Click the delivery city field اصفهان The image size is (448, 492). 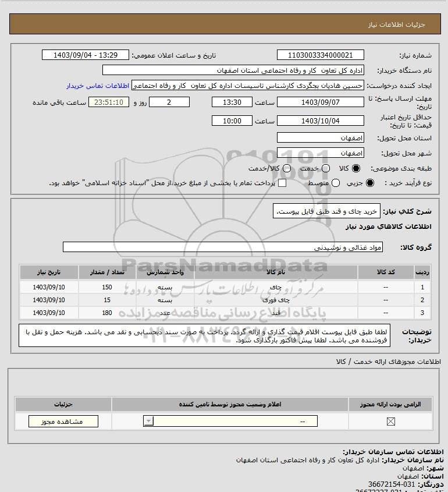pos(321,153)
